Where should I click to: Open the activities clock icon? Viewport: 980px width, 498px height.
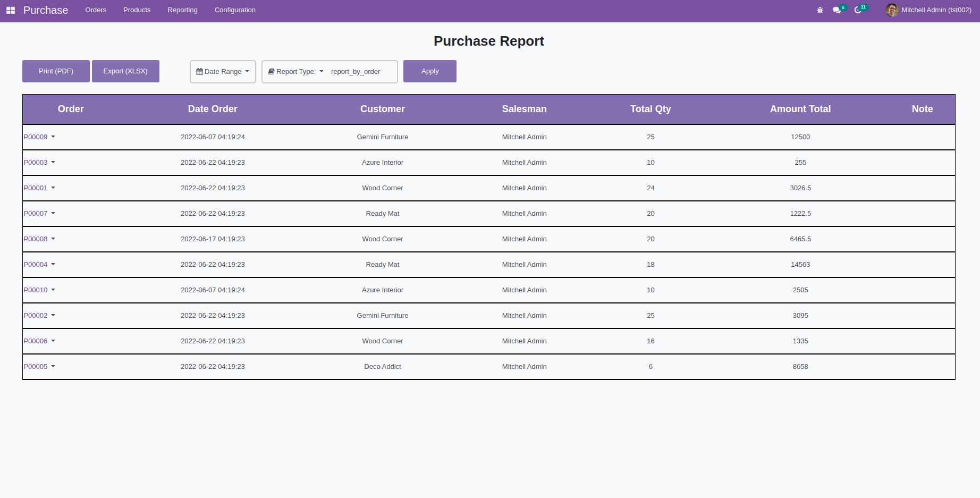click(x=857, y=10)
